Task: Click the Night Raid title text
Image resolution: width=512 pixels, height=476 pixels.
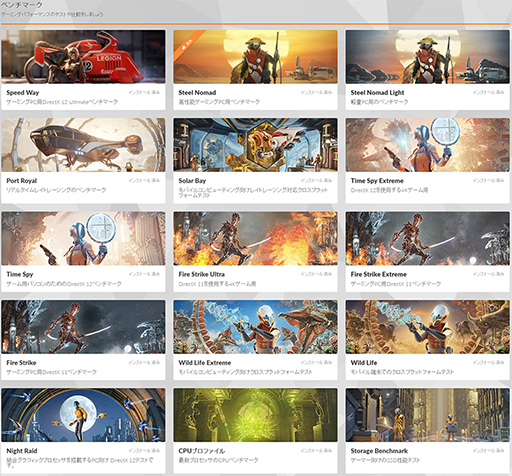Action: [22, 451]
